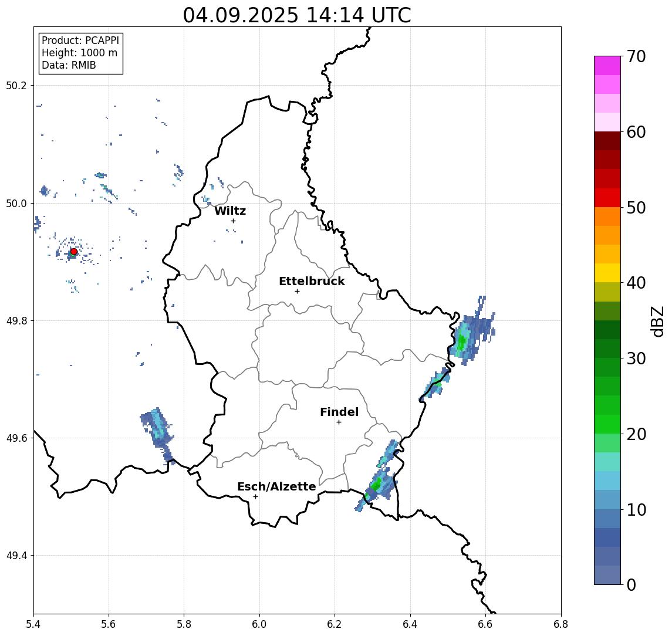Click the colorbar tick label 50
This screenshot has width=672, height=636.
636,208
